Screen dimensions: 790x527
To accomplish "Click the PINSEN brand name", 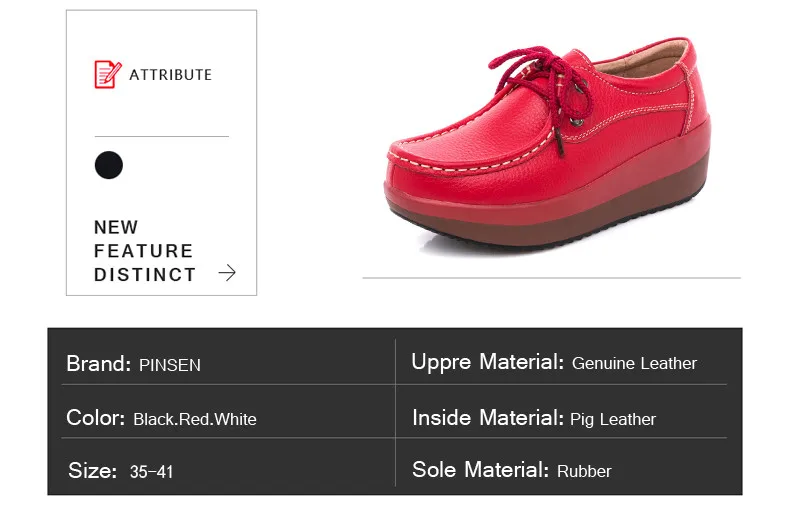I will click(x=170, y=365).
